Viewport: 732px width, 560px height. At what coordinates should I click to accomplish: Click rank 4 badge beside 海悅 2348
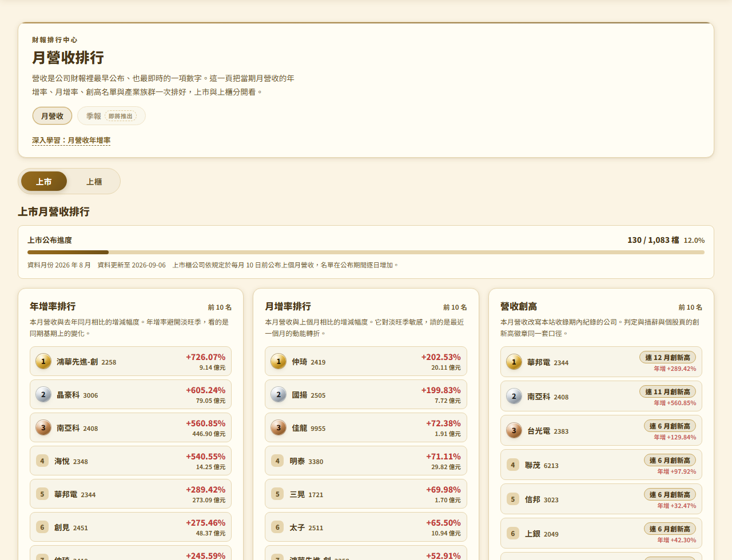click(x=42, y=461)
